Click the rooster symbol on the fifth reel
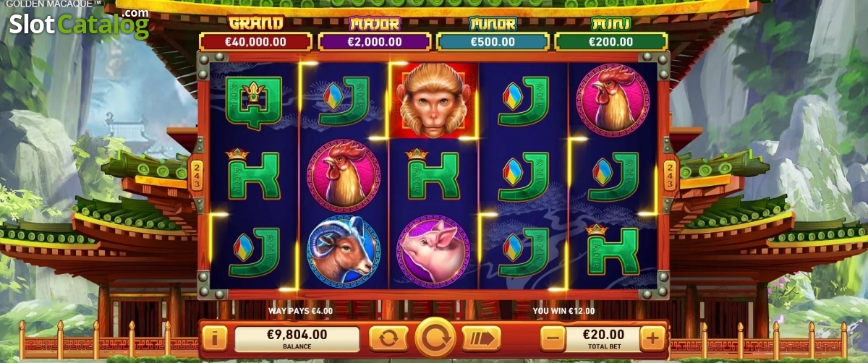 [x=613, y=100]
